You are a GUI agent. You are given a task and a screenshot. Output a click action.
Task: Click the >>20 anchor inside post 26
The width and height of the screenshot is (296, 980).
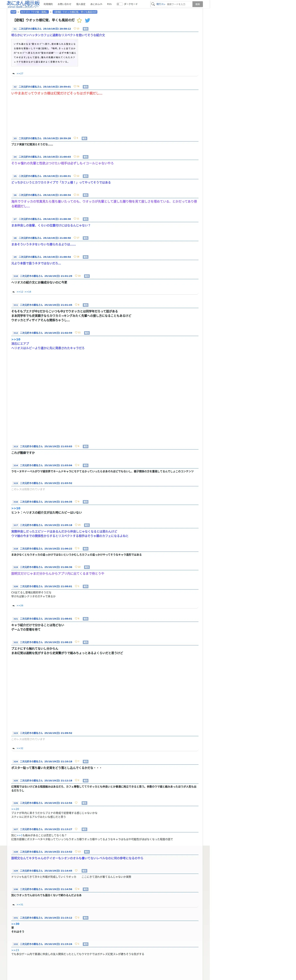point(15,809)
